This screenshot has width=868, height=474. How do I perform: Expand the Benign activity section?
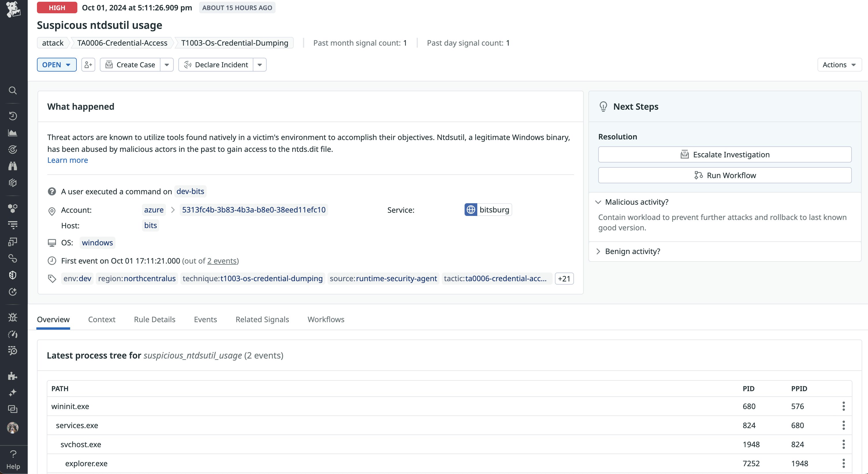[632, 251]
